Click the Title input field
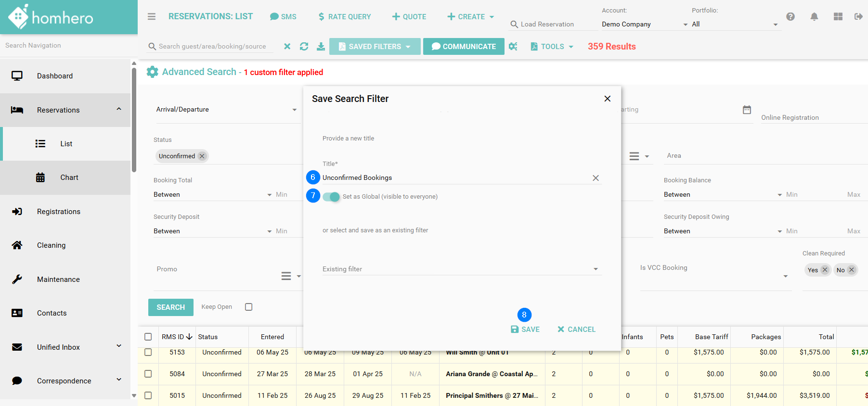 click(455, 178)
